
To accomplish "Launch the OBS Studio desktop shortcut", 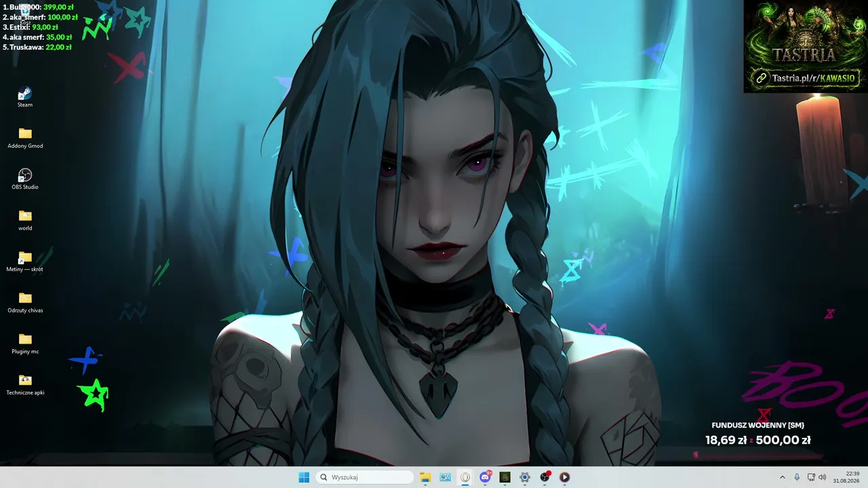I will click(x=25, y=179).
